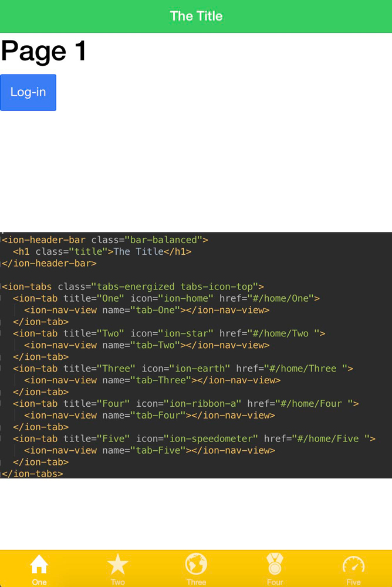Go to the 'Four' tab label
392x587 pixels.
tap(275, 582)
